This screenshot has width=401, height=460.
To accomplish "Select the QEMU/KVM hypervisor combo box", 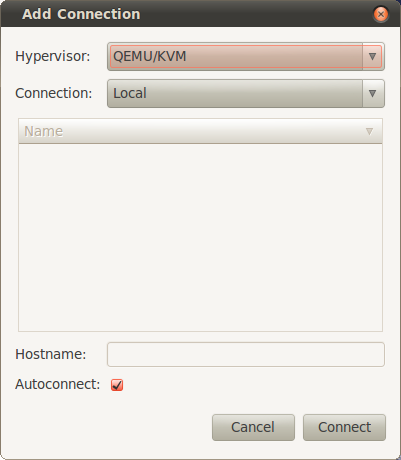I will click(246, 56).
